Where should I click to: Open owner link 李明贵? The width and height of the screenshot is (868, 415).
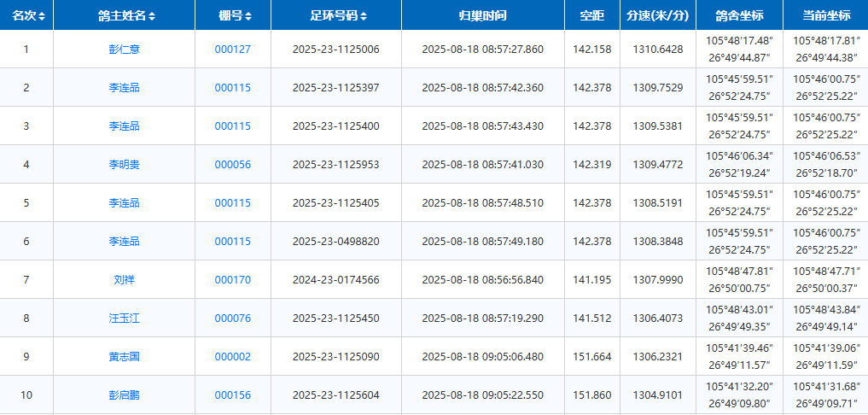124,165
